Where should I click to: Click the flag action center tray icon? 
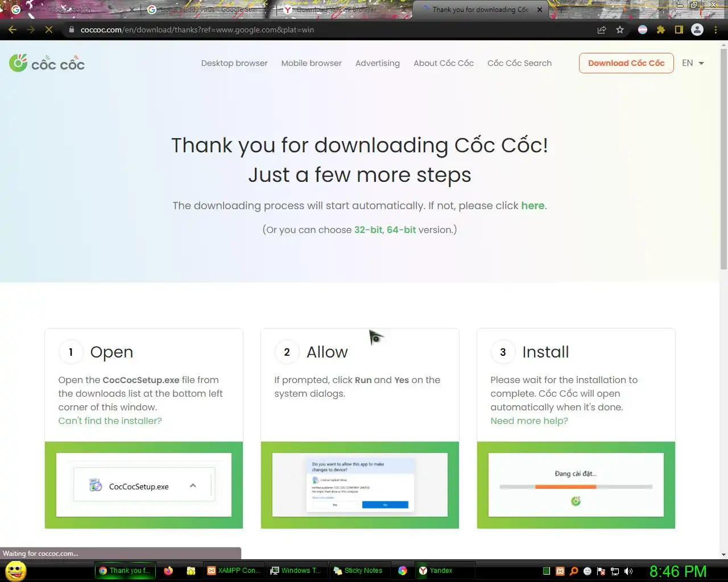pos(601,571)
